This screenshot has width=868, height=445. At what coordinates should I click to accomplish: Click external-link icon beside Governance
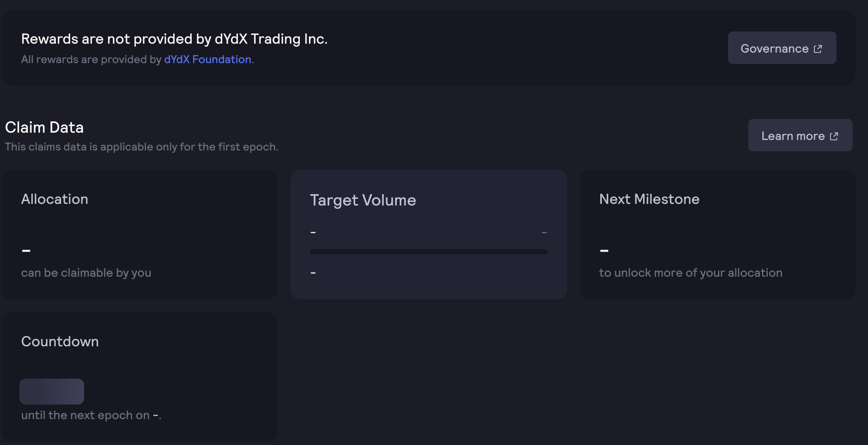(x=818, y=49)
